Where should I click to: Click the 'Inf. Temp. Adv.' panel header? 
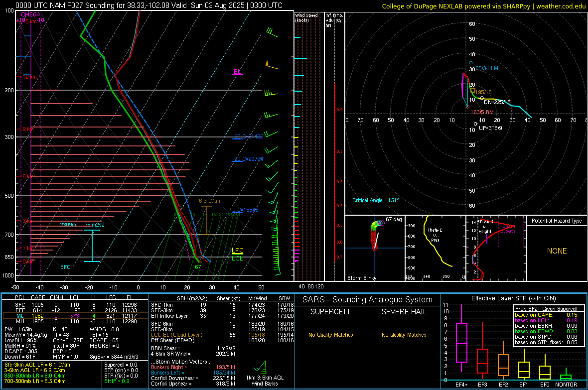(x=334, y=20)
